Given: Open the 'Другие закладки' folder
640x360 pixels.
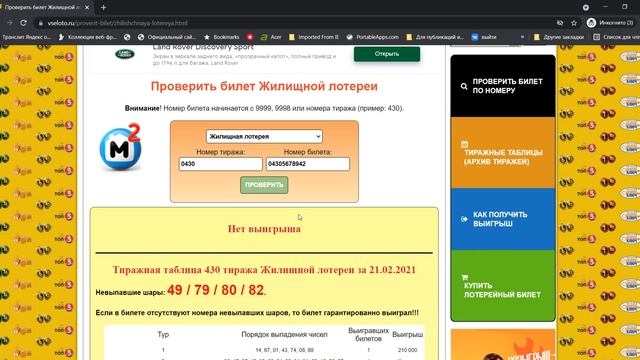Looking at the screenshot, I should (x=558, y=37).
